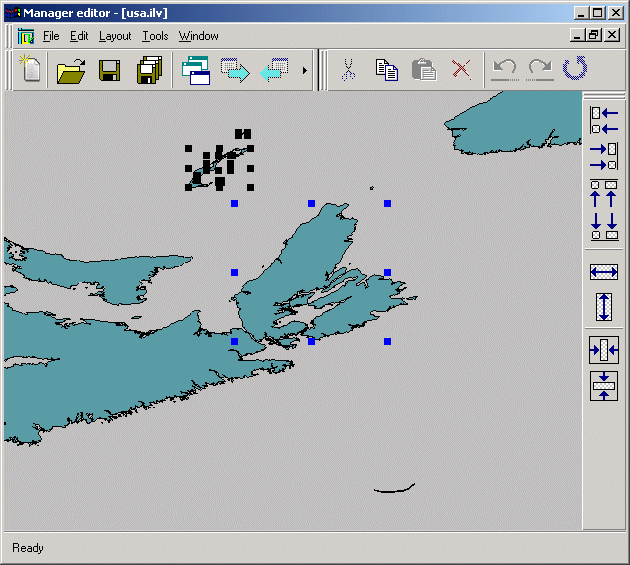Click the Copy icon in the toolbar

pyautogui.click(x=386, y=70)
